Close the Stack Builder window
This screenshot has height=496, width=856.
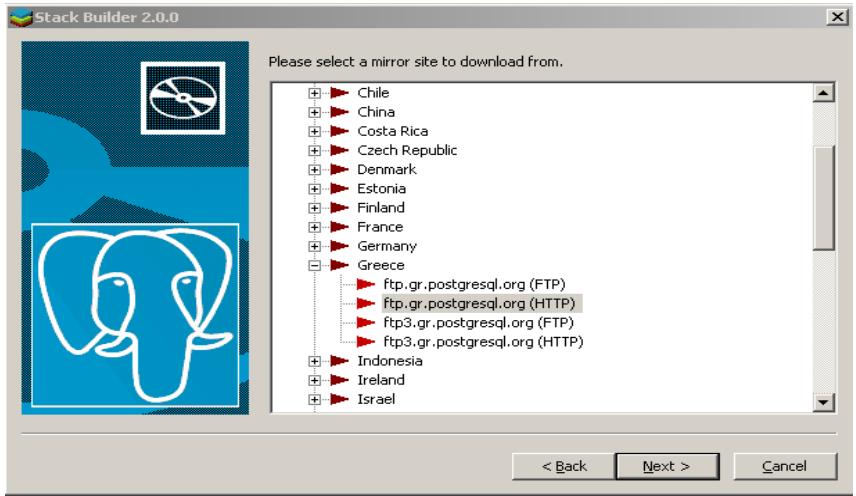(837, 17)
